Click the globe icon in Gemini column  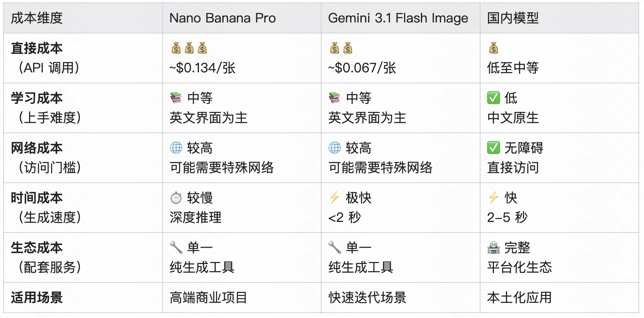(x=335, y=148)
